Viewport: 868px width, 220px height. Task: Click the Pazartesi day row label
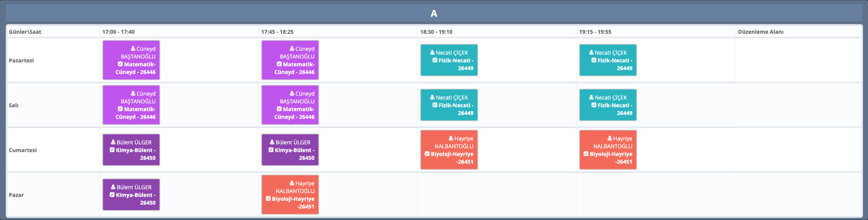tap(21, 60)
